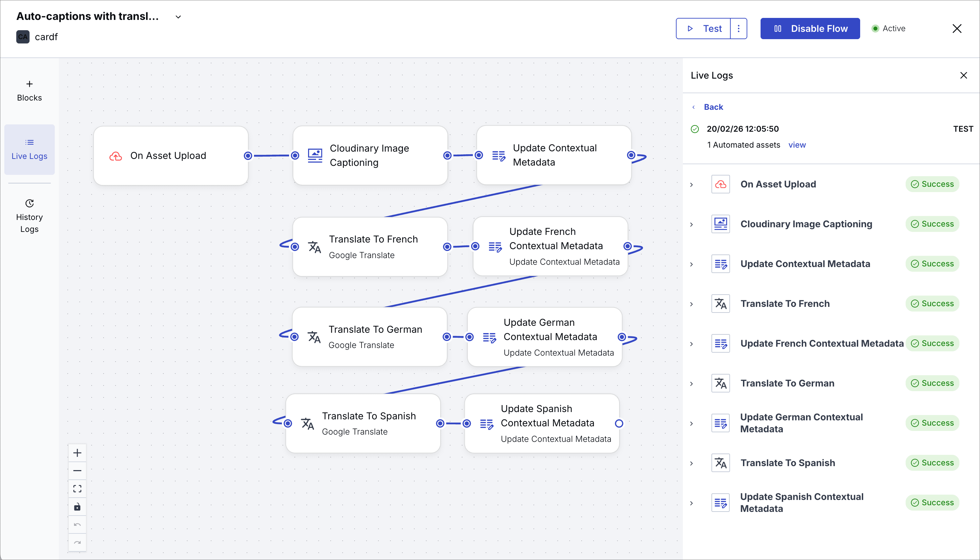Toggle the canvas lock icon

(x=77, y=507)
